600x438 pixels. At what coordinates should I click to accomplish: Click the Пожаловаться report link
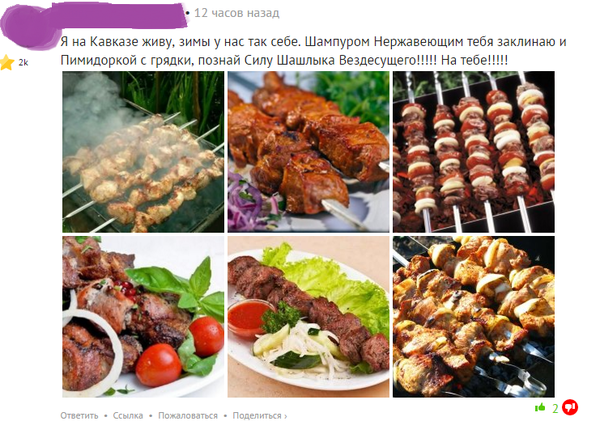pos(188,416)
